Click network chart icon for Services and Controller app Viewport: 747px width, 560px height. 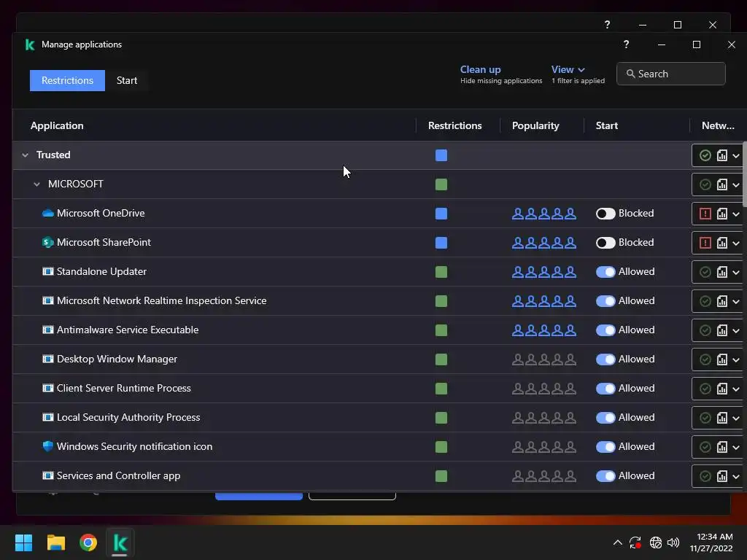(722, 475)
